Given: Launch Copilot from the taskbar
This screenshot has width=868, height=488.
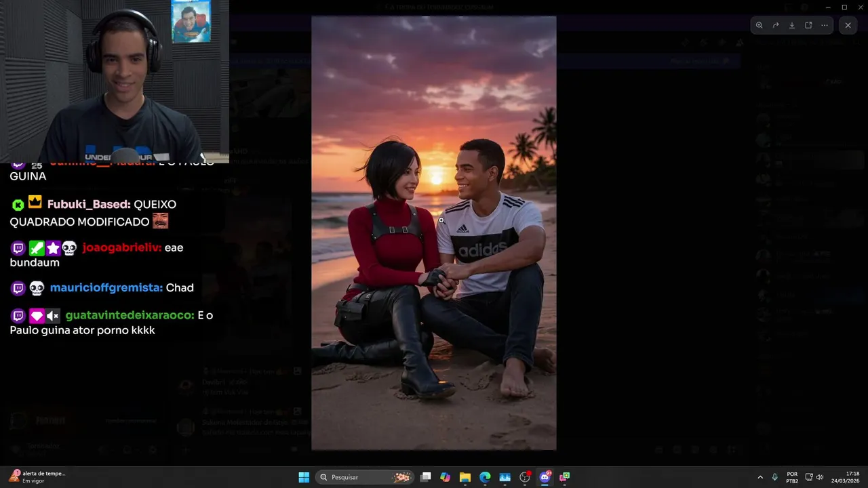Looking at the screenshot, I should (x=446, y=477).
